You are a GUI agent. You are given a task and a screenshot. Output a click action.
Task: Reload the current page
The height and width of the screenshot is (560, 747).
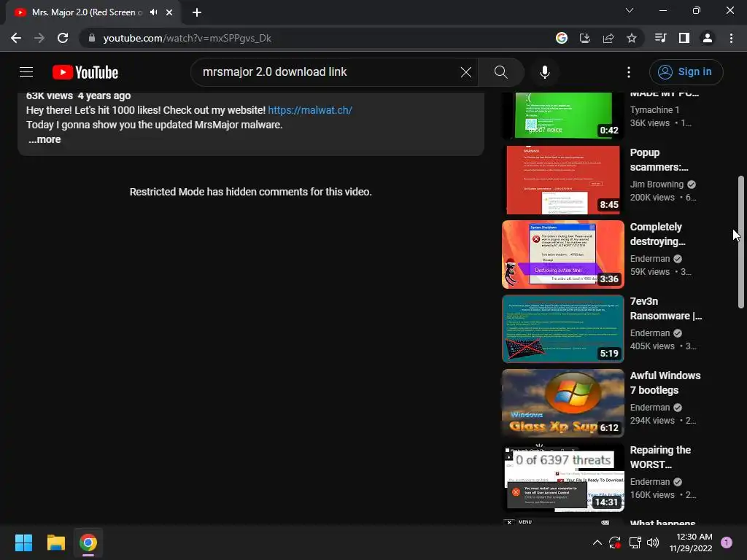click(63, 38)
